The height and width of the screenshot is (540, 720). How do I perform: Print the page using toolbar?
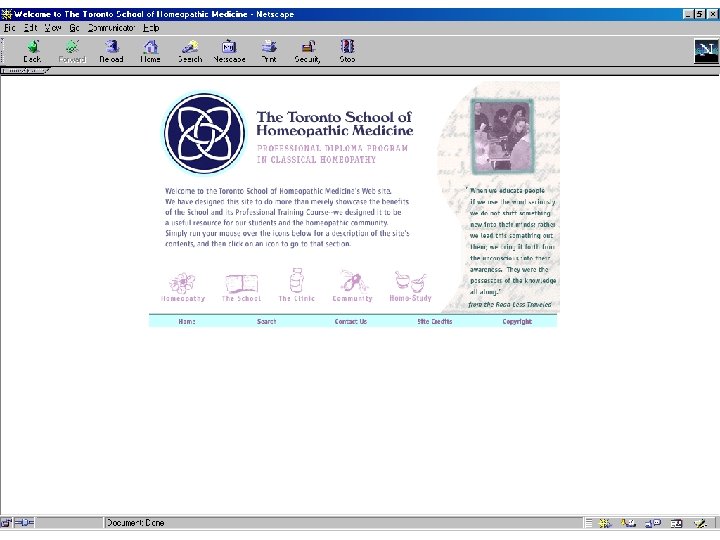[269, 51]
